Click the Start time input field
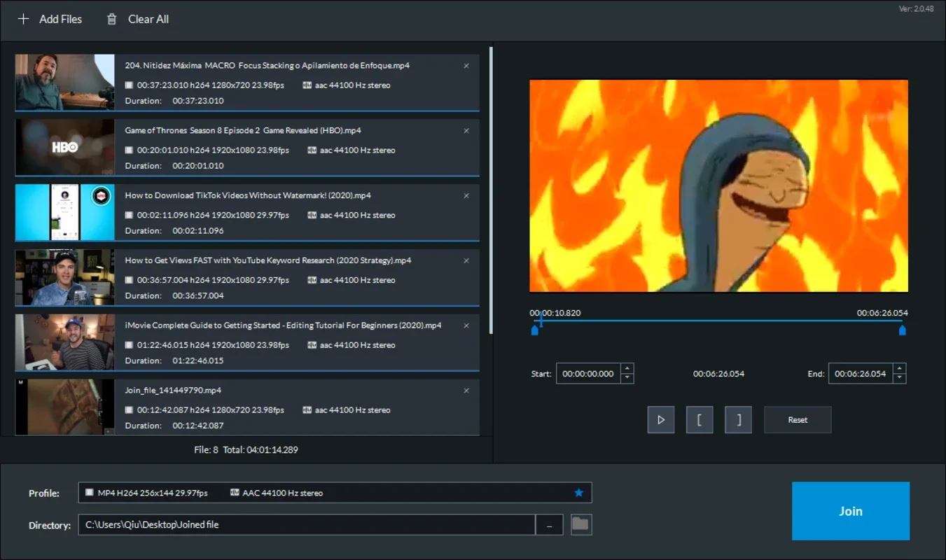Image resolution: width=946 pixels, height=560 pixels. [588, 374]
